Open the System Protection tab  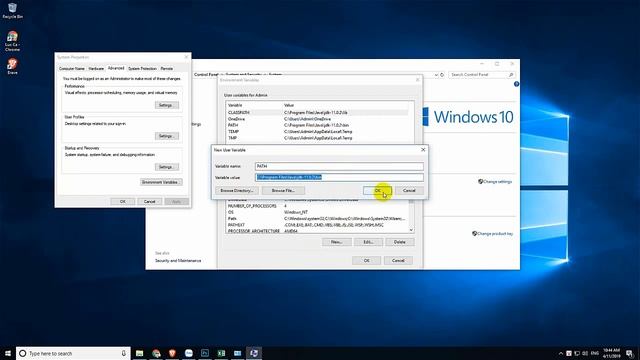(x=142, y=69)
